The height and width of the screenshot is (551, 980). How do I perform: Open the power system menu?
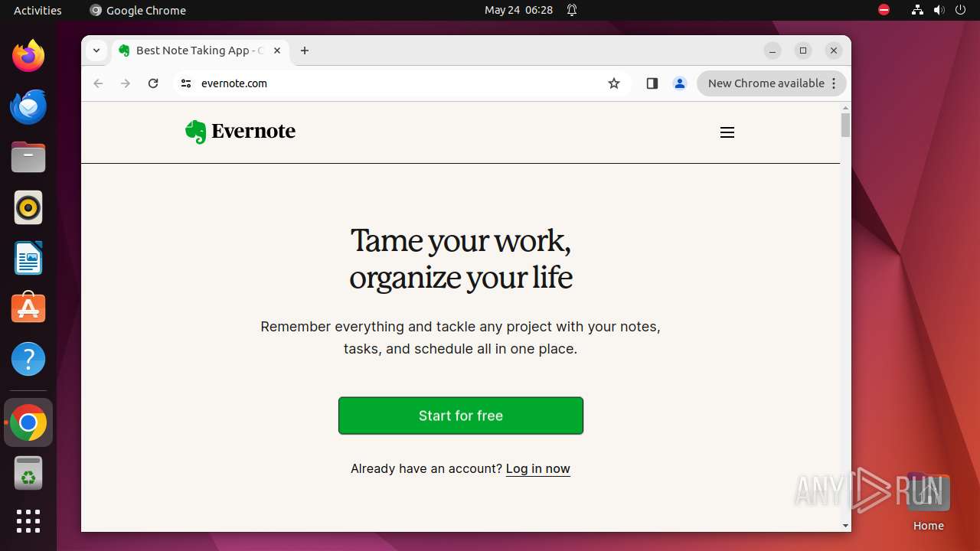click(961, 10)
